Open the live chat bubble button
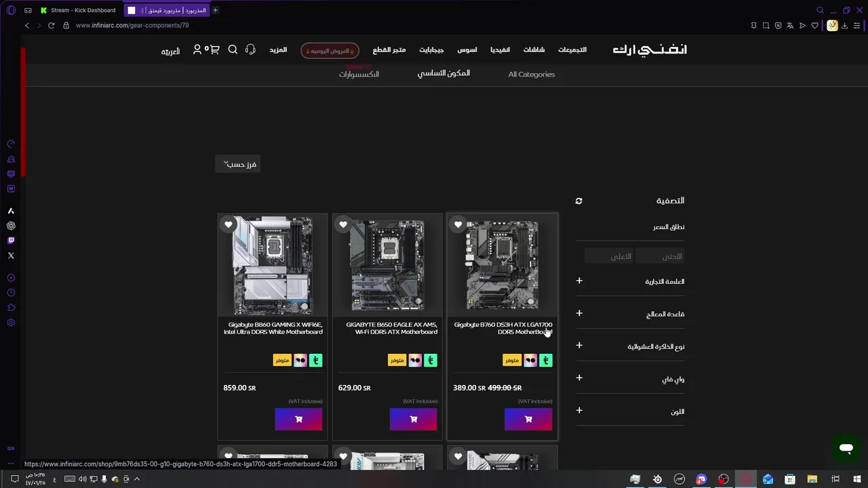The image size is (868, 488). coord(846,448)
